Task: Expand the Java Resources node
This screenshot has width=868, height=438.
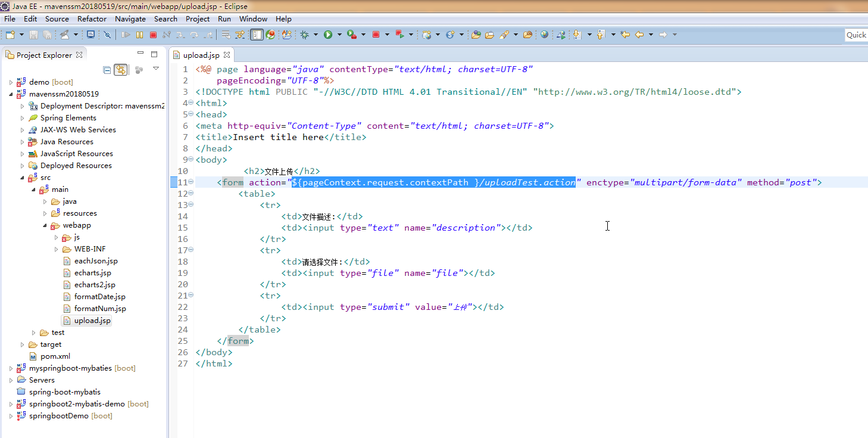Action: click(23, 142)
